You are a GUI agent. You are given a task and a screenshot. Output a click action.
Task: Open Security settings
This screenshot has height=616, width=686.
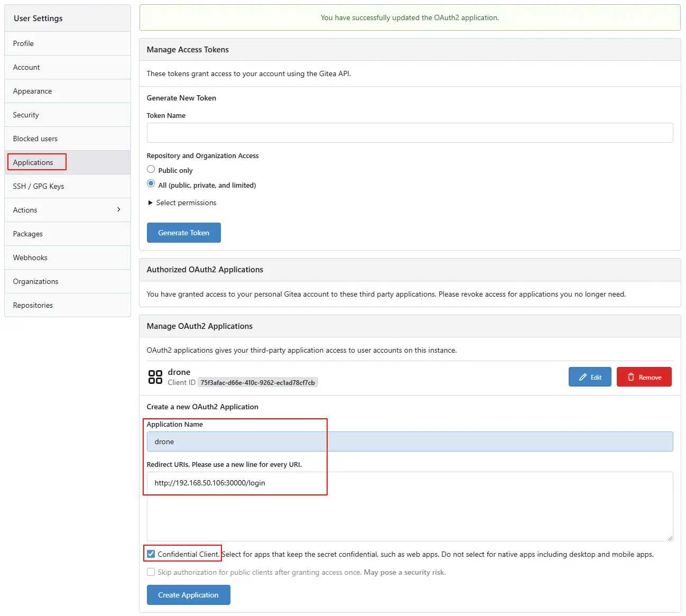(68, 115)
